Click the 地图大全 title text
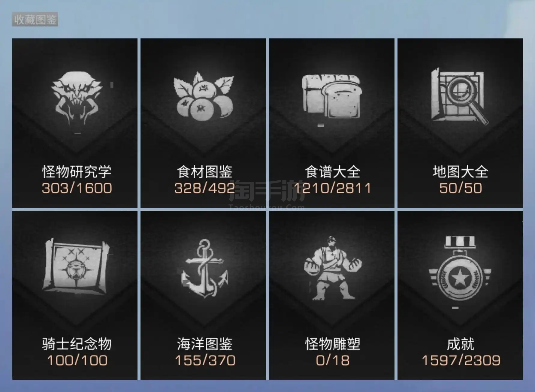This screenshot has height=392, width=535. [460, 172]
